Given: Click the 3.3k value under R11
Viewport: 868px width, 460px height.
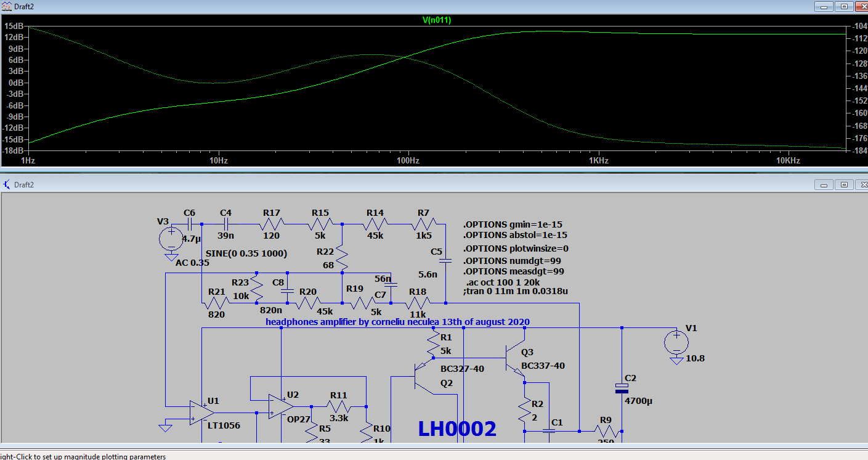Looking at the screenshot, I should 339,418.
